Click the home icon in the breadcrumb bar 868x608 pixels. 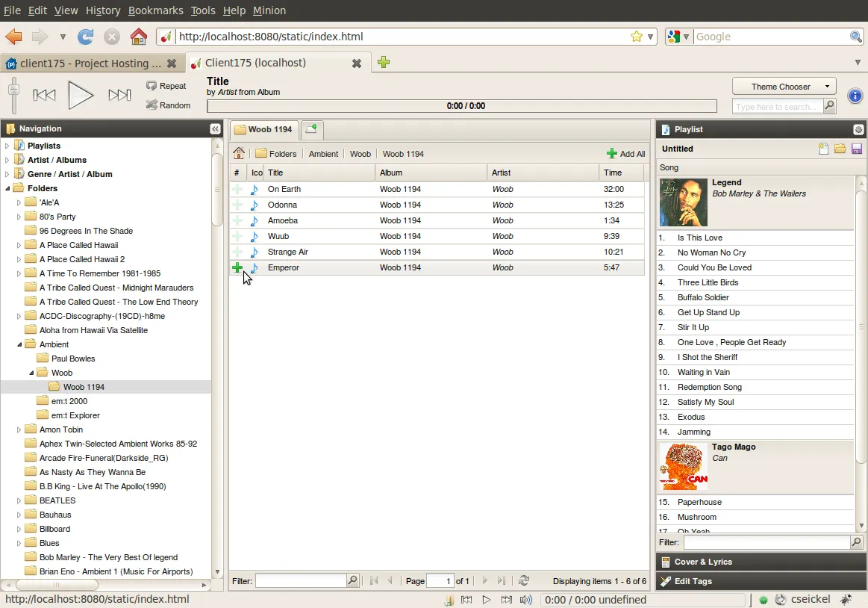coord(239,154)
